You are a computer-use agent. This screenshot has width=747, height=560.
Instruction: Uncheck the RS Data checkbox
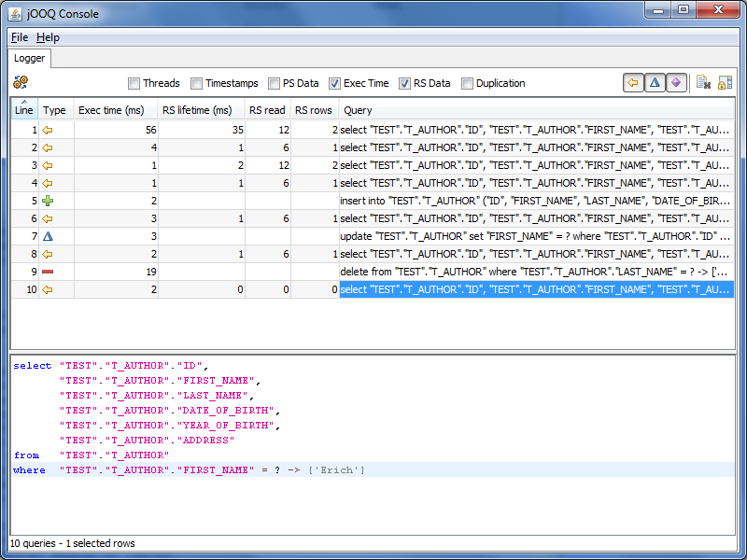404,83
